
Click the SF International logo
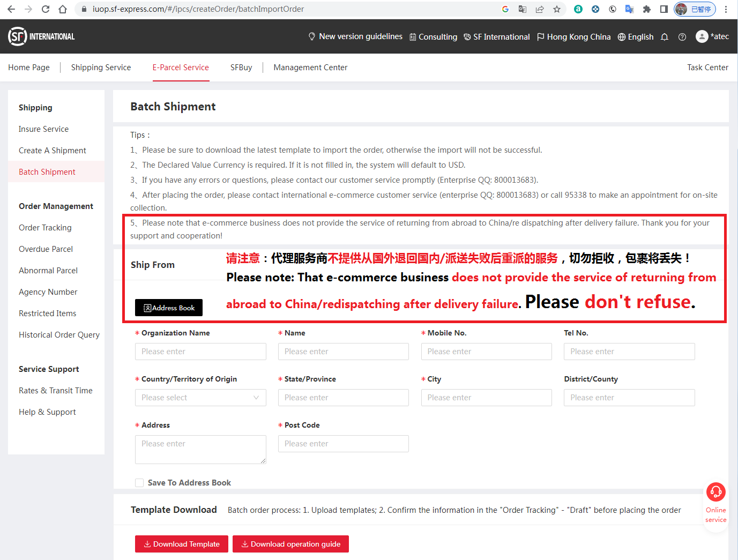point(41,36)
